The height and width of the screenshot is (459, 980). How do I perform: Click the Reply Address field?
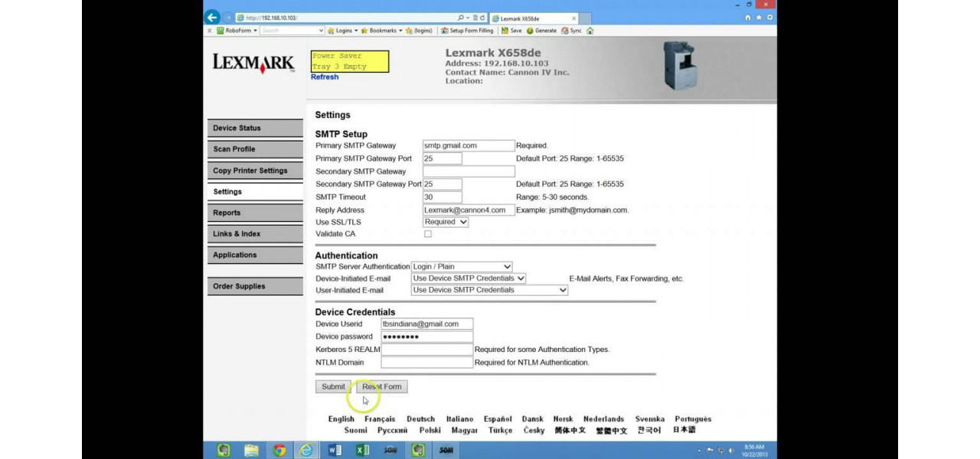pyautogui.click(x=469, y=210)
